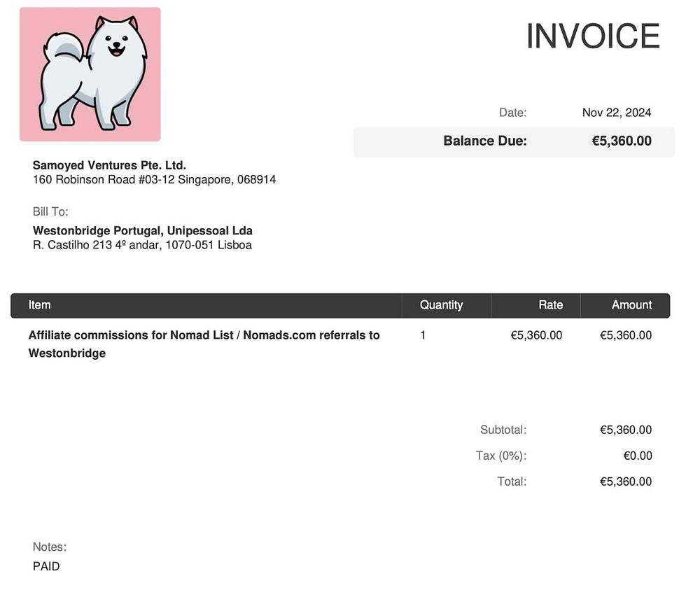The image size is (700, 604).
Task: Click the Amount column header
Action: click(631, 305)
